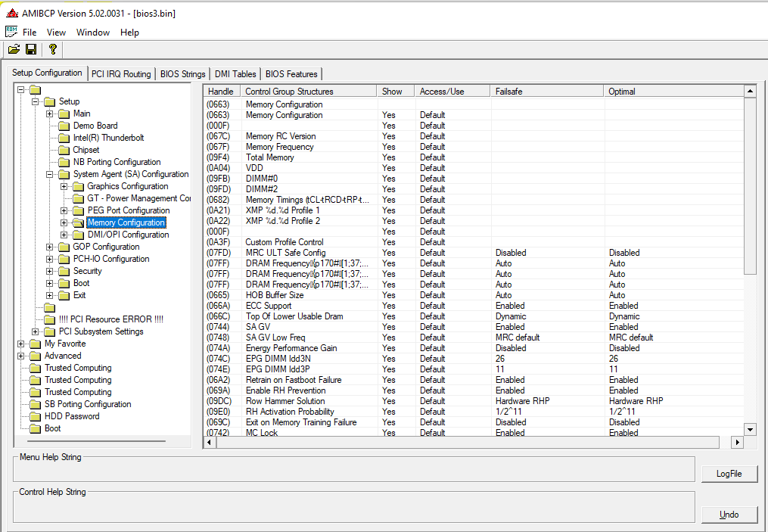Click the Help question mark toolbar icon
Image resolution: width=768 pixels, height=532 pixels.
click(x=52, y=49)
